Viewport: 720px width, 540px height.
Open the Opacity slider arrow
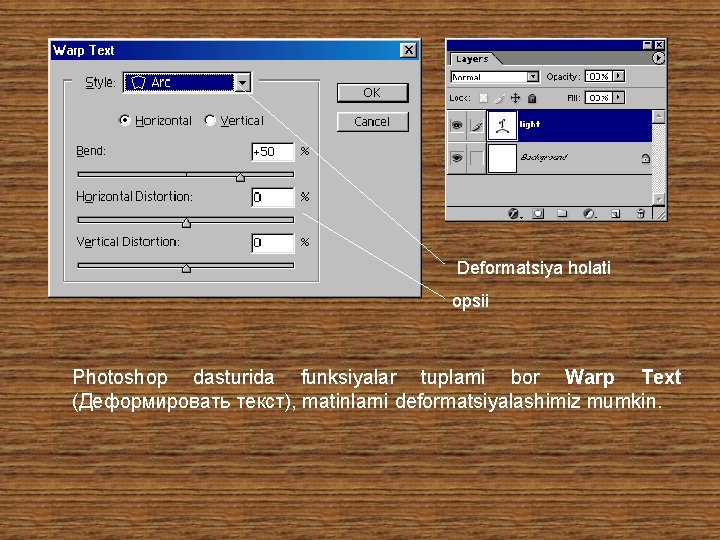click(619, 76)
